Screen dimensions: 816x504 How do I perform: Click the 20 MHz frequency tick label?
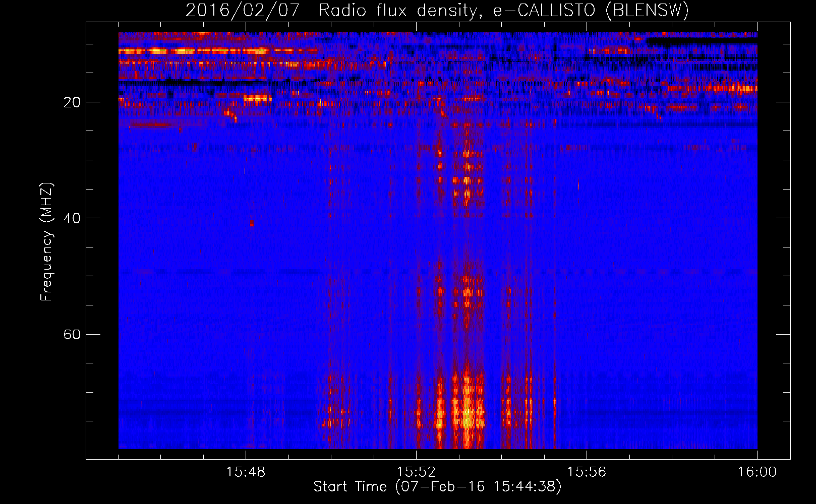72,102
